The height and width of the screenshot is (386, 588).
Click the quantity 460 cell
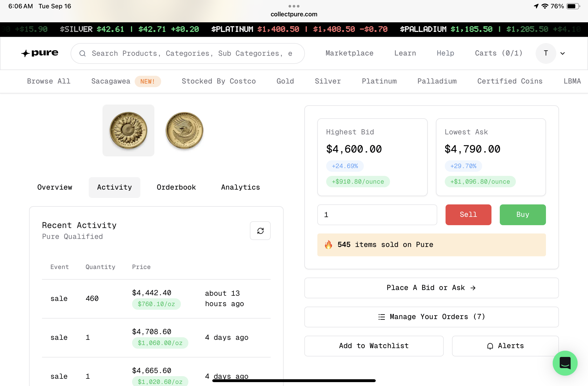[x=92, y=299]
